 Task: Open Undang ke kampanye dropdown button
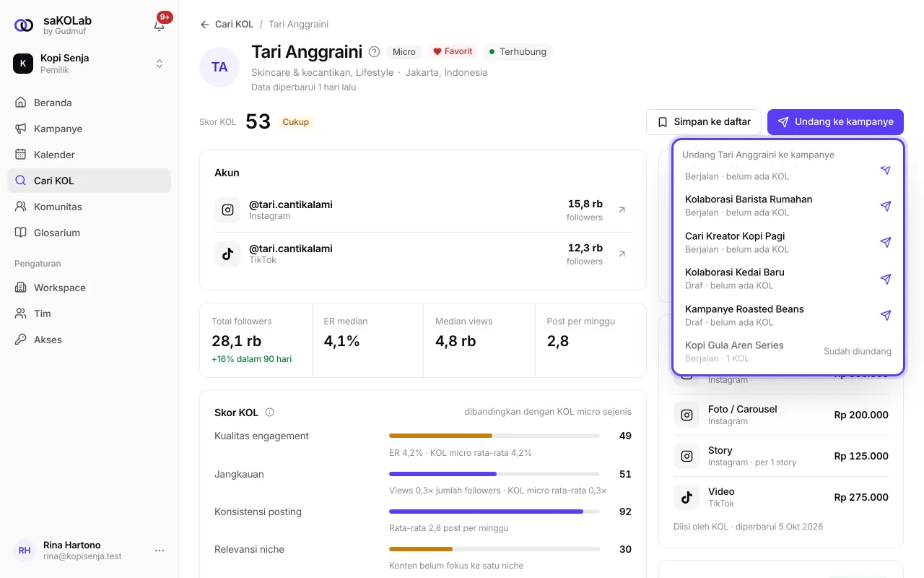coord(835,122)
